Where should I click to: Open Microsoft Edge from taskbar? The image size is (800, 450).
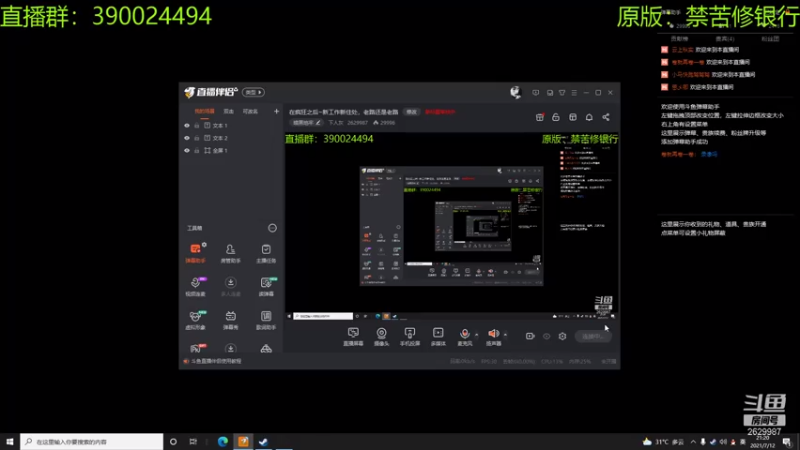pos(223,442)
